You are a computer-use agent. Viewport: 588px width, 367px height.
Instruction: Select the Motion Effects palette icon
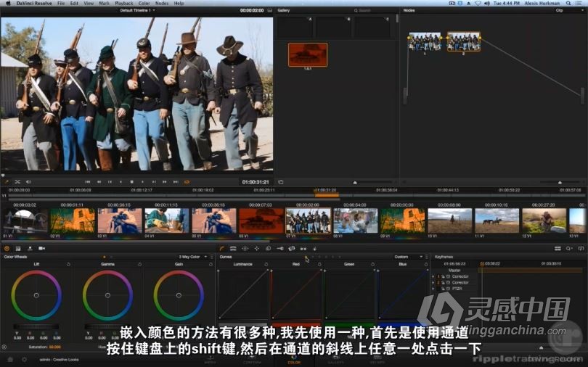[30, 248]
